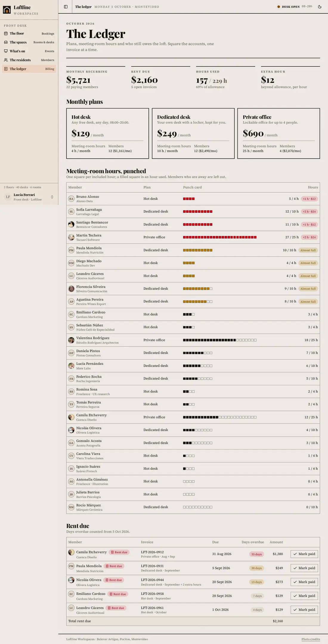Click the '+1 h · $12' badge for Bruno Alonso
This screenshot has width=328, height=644.
point(309,199)
